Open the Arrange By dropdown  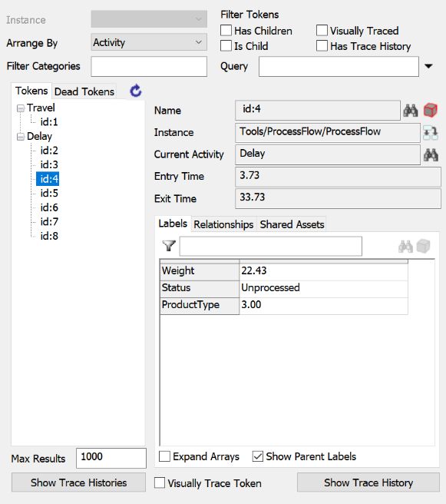(149, 42)
